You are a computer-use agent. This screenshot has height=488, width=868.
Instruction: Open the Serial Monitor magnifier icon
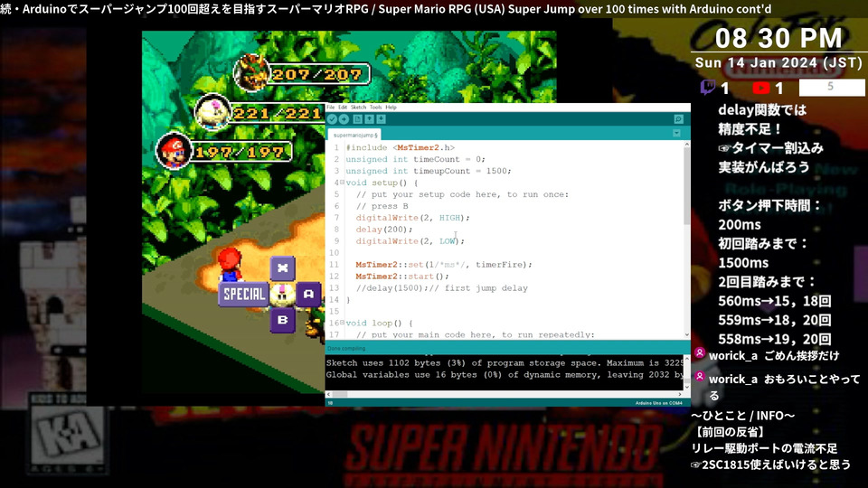point(679,119)
